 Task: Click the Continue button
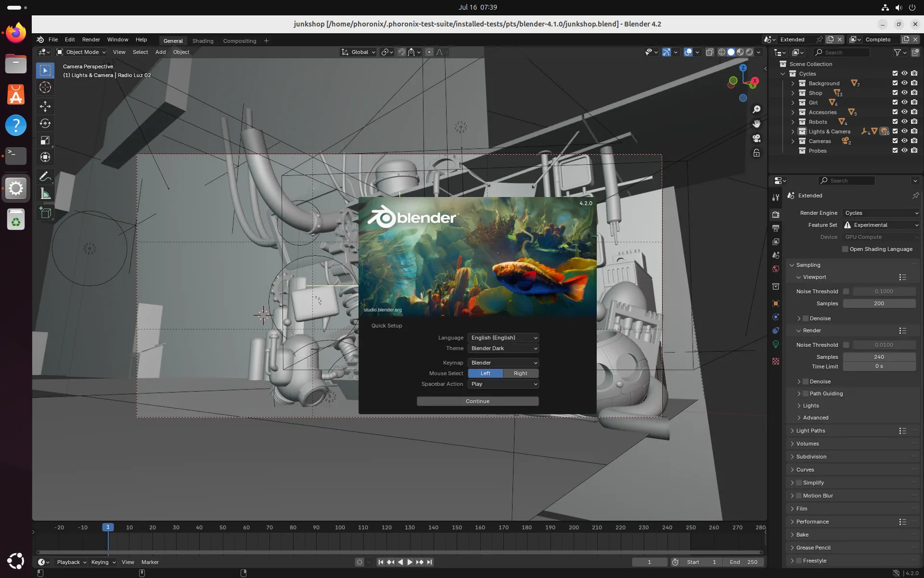tap(478, 401)
